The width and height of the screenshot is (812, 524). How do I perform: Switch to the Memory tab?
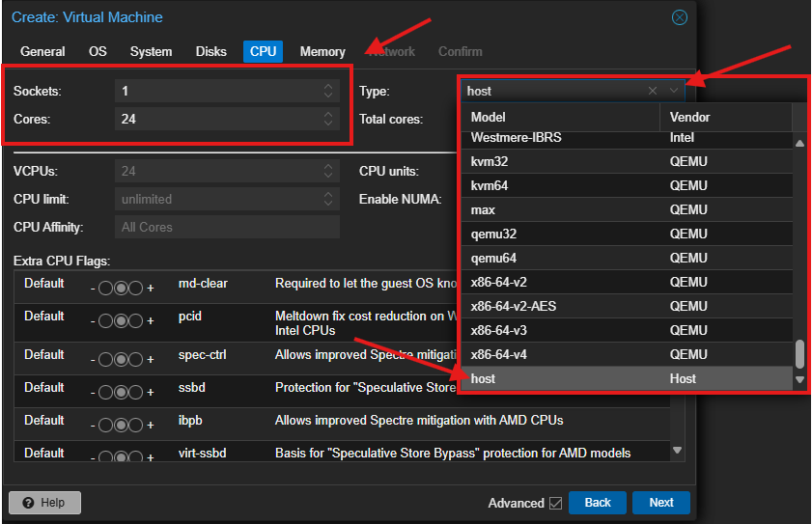coord(322,52)
